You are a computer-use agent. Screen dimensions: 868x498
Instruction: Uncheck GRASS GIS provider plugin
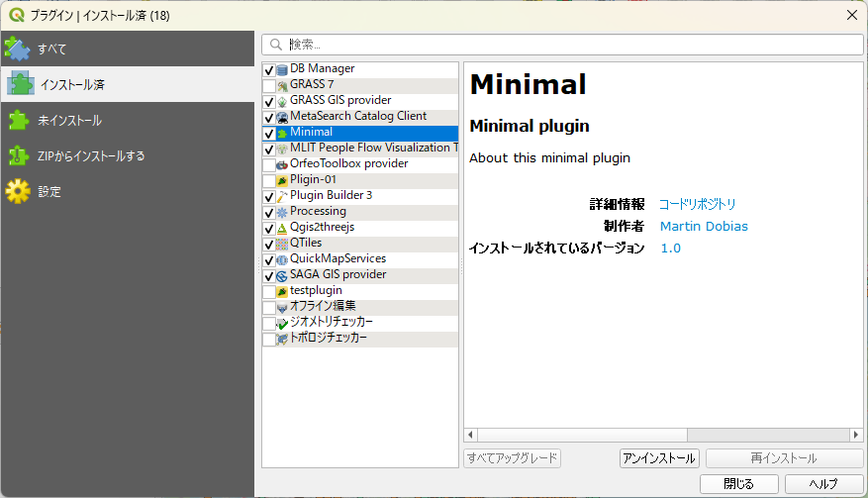269,102
